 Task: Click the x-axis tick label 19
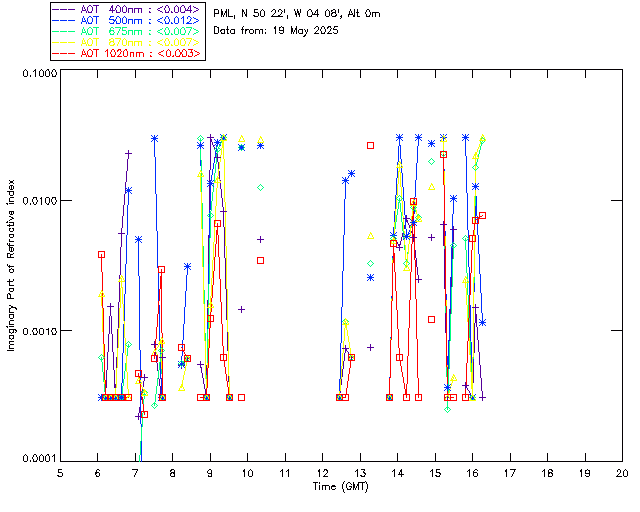tap(585, 473)
